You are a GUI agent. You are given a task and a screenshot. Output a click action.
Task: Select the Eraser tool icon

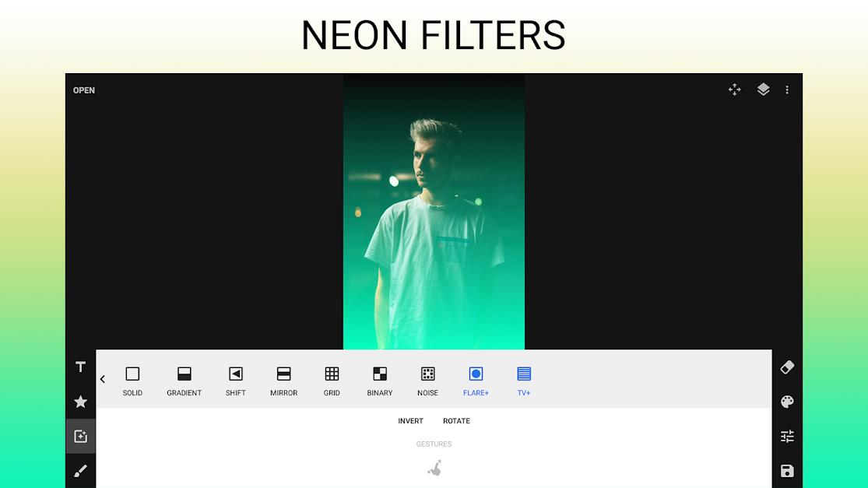tap(787, 367)
